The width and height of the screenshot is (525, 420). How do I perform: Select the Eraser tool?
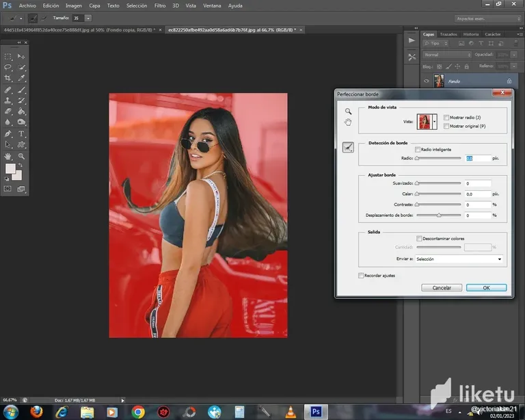click(x=8, y=111)
